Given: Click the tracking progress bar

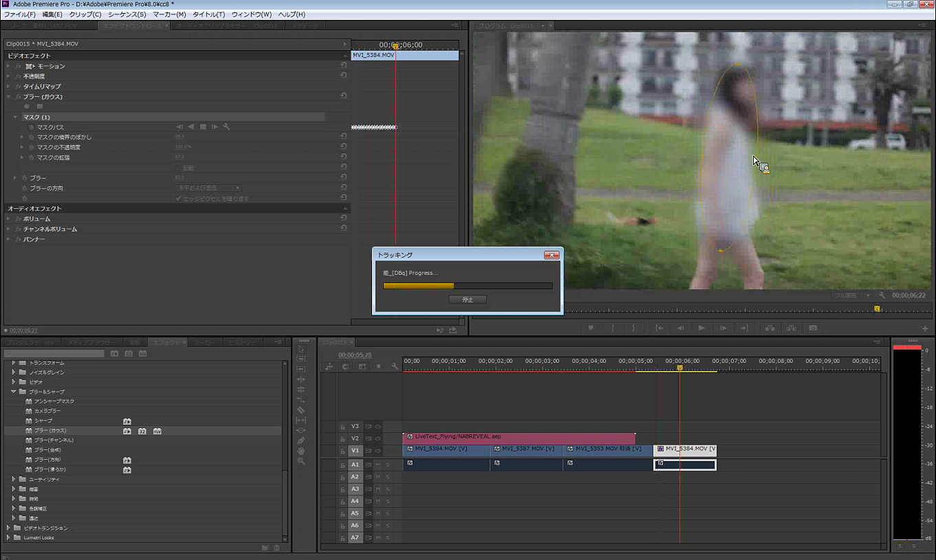Looking at the screenshot, I should tap(468, 286).
